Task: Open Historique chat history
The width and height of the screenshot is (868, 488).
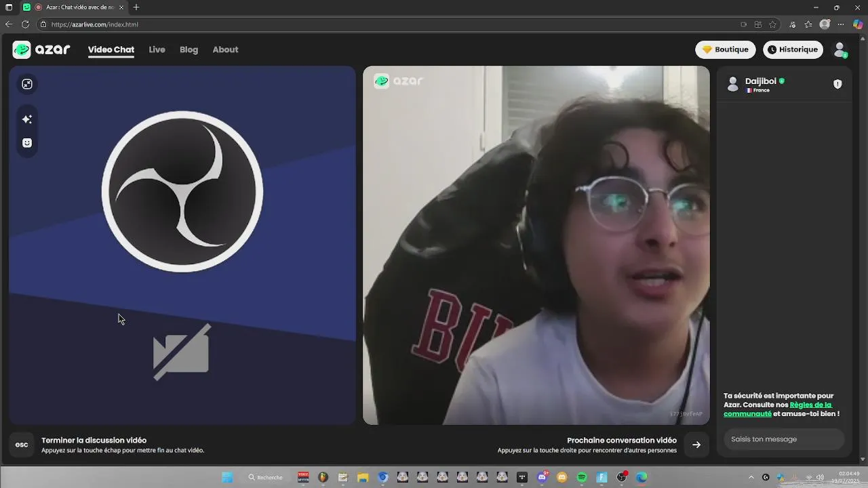Action: pos(793,49)
